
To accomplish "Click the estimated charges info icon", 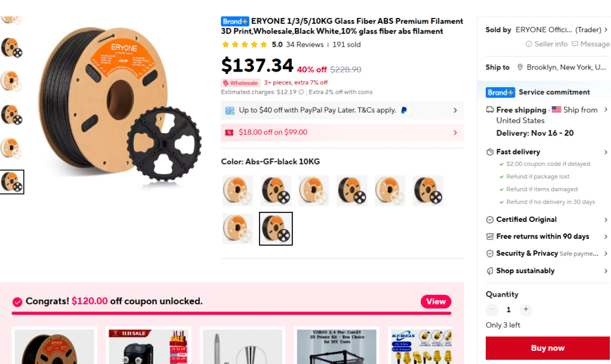I will coord(301,92).
